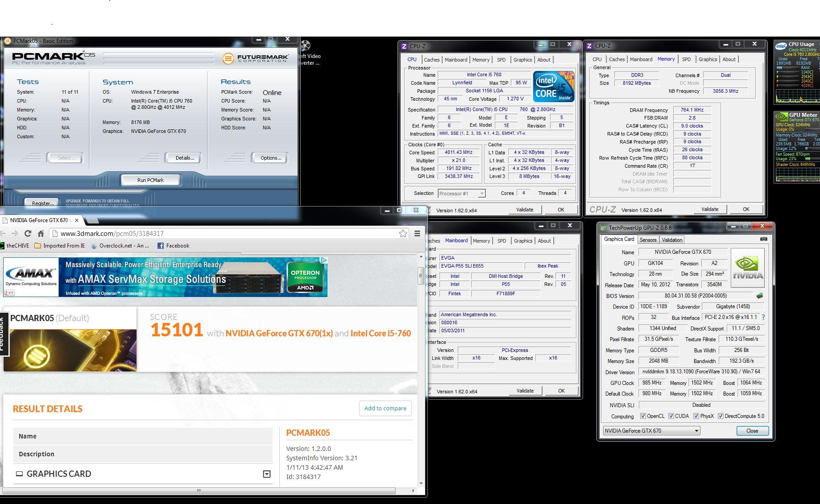
Task: Go to browser home page icon
Action: (x=41, y=233)
